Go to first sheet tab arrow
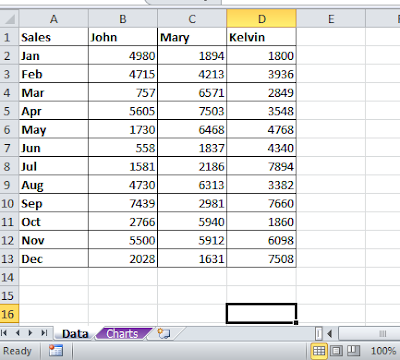Screen dimensions: 400x360 pos(5,333)
